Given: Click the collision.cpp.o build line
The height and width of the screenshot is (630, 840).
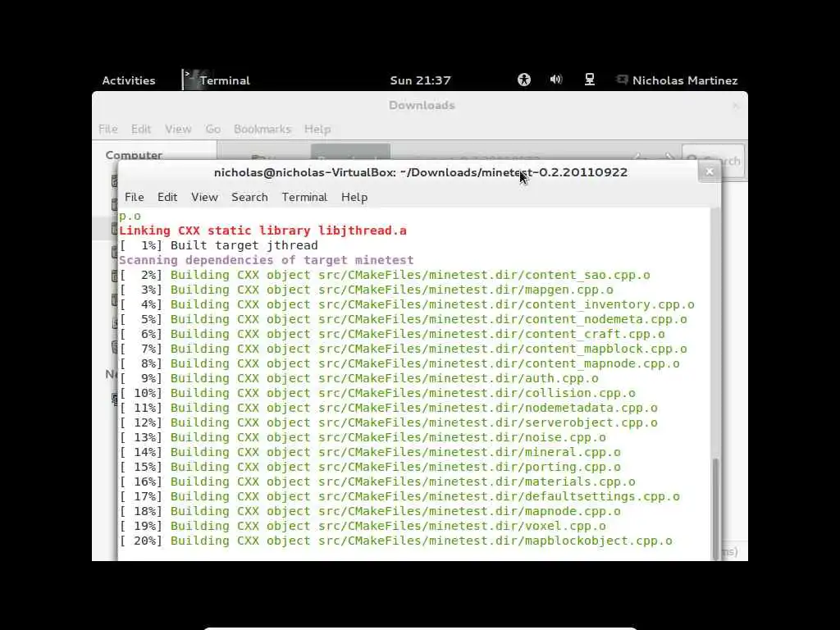Looking at the screenshot, I should 377,393.
